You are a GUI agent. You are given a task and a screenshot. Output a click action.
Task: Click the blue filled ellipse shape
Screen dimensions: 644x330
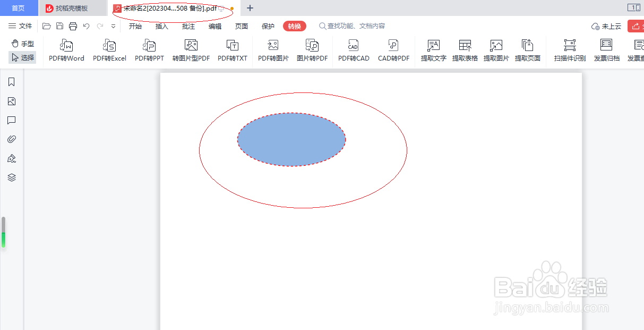(x=291, y=139)
